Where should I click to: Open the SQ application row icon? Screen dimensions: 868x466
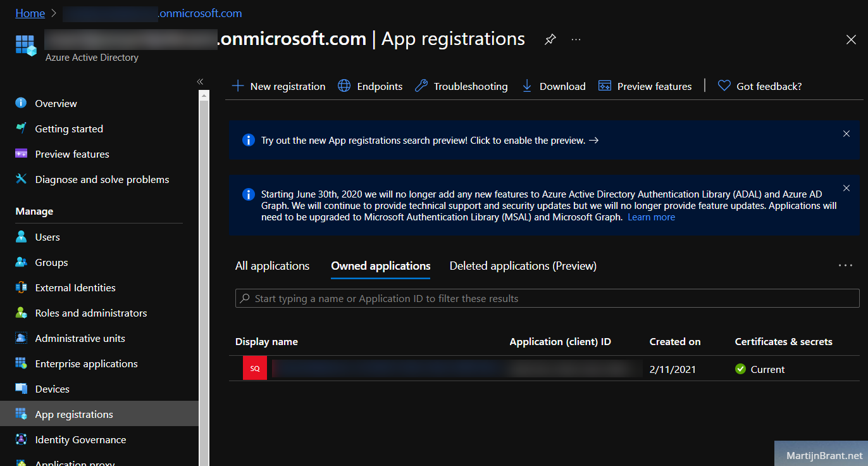click(255, 368)
